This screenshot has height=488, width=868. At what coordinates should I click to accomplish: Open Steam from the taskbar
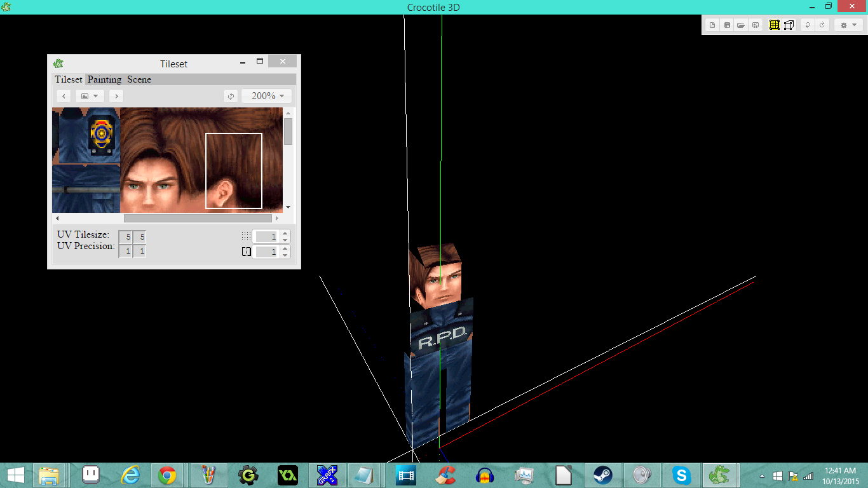tap(602, 475)
